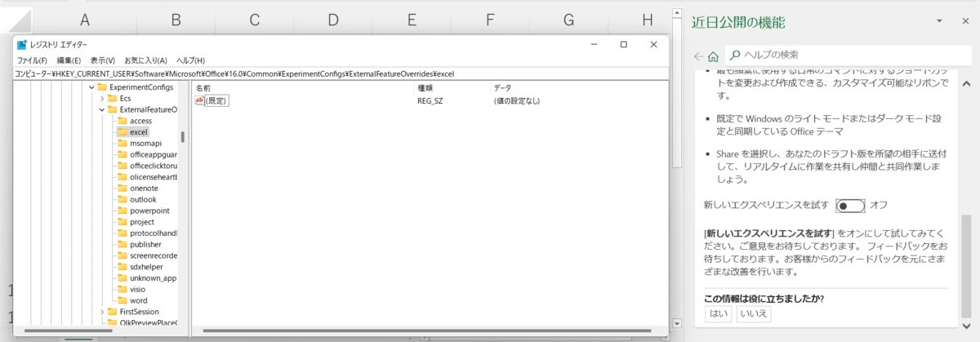Click the help pane scroll-up arrow

coord(964,84)
